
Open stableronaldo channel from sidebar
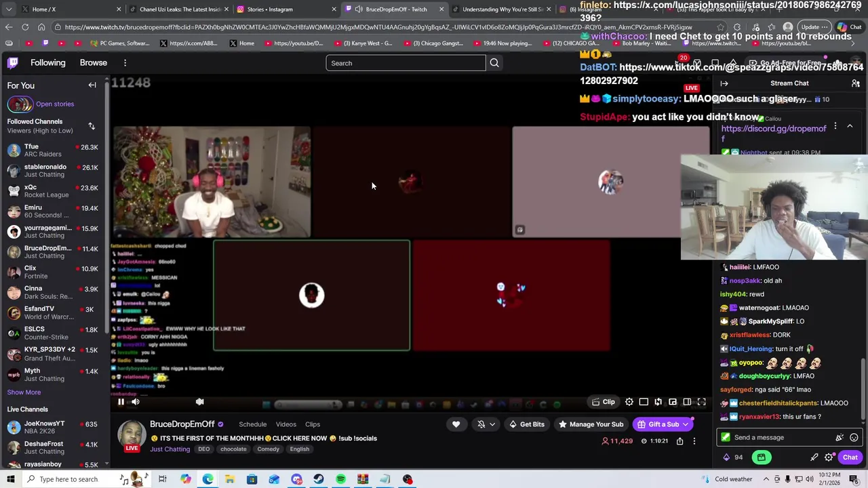tap(53, 170)
